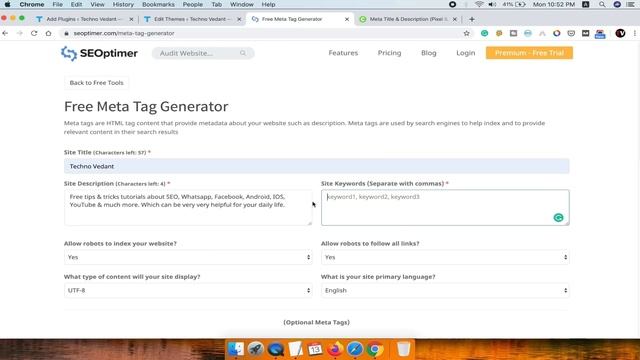Image resolution: width=640 pixels, height=360 pixels.
Task: Click the Free Meta Tag Generator heading
Action: (146, 107)
